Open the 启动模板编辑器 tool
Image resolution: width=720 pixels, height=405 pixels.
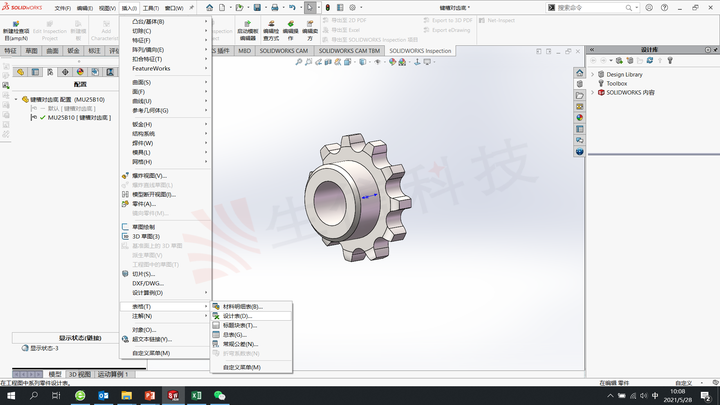[x=248, y=31]
